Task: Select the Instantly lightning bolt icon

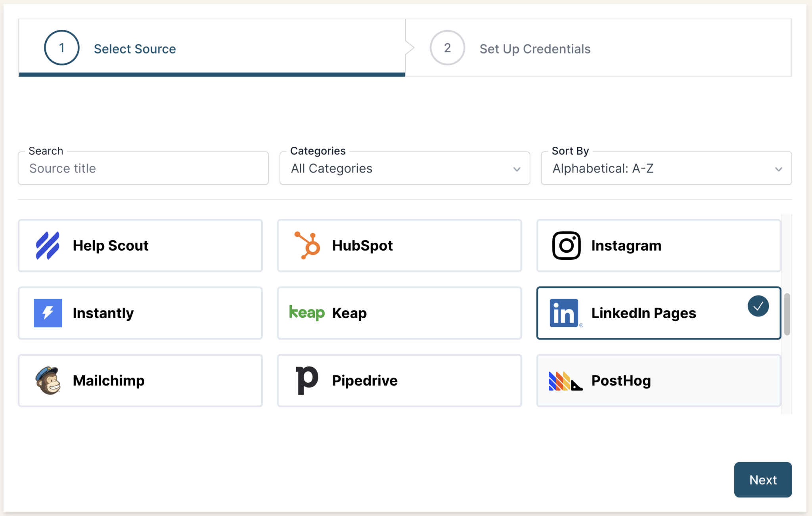Action: [x=48, y=313]
